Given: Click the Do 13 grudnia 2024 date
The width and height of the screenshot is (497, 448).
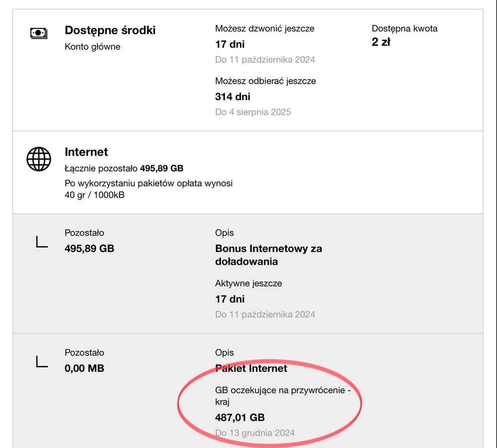Looking at the screenshot, I should tap(255, 433).
